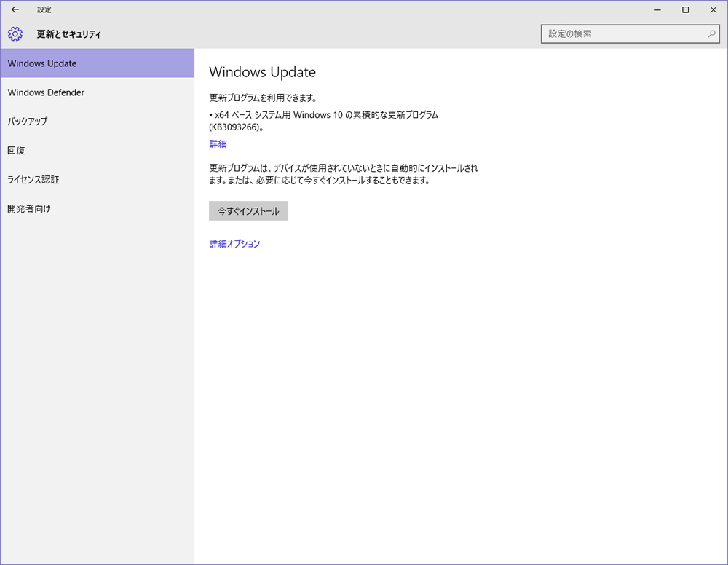Open ライセンス認証 section

(97, 180)
